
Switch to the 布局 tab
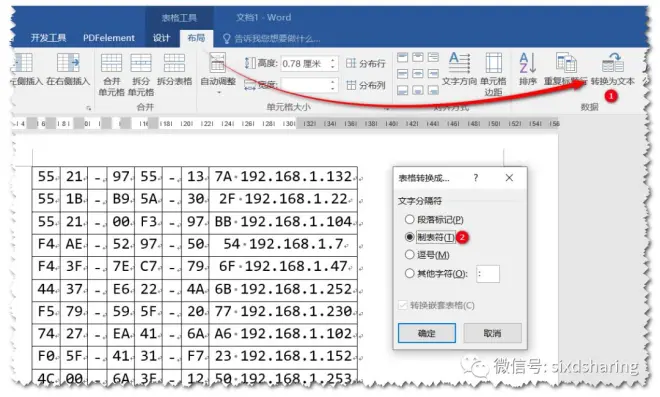click(x=196, y=38)
